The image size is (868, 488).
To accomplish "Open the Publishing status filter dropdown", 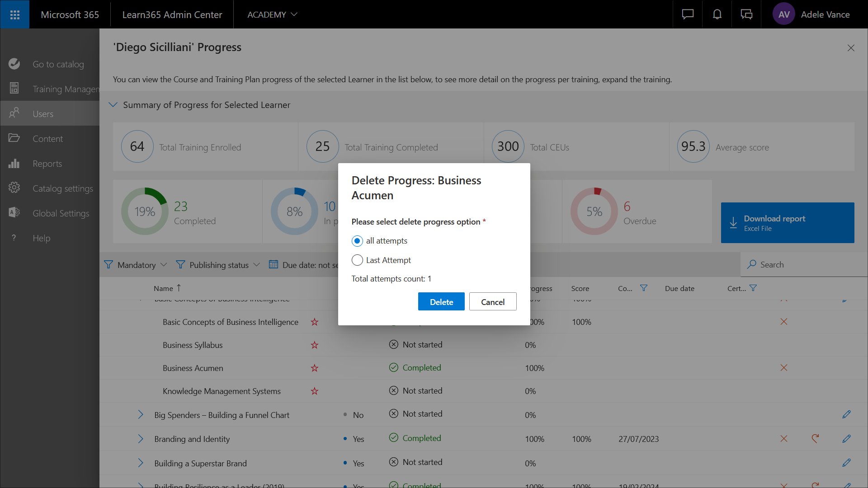I will tap(218, 265).
